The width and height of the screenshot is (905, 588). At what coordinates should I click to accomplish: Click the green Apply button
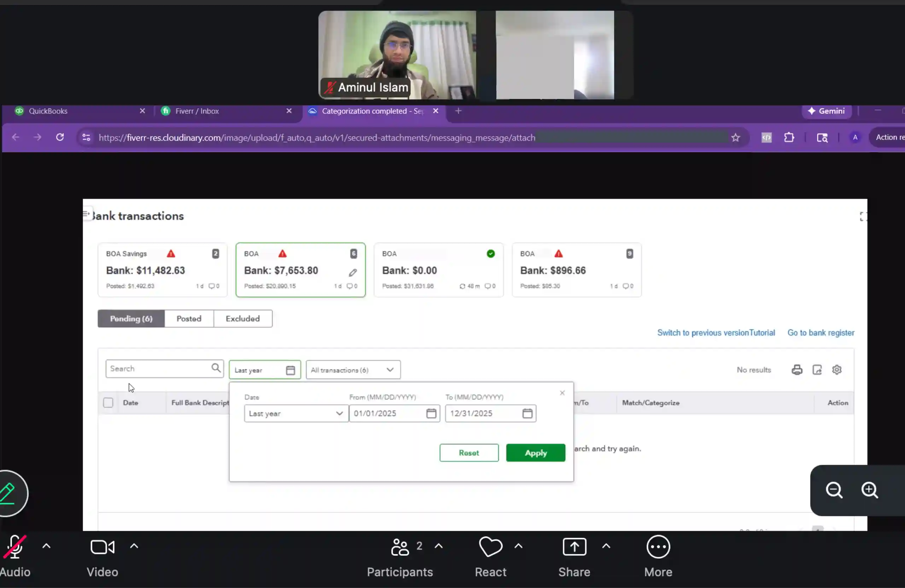click(x=535, y=452)
